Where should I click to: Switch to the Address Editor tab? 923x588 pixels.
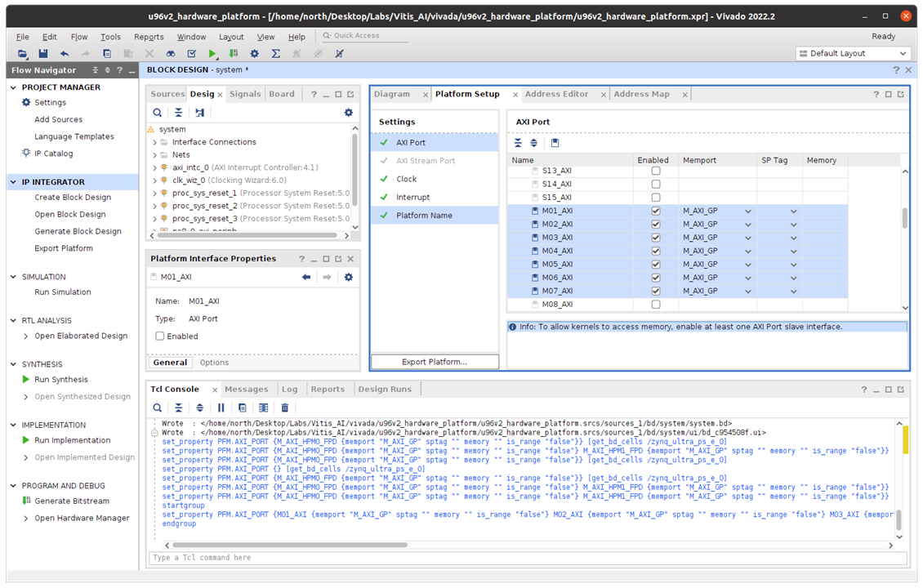[x=557, y=94]
